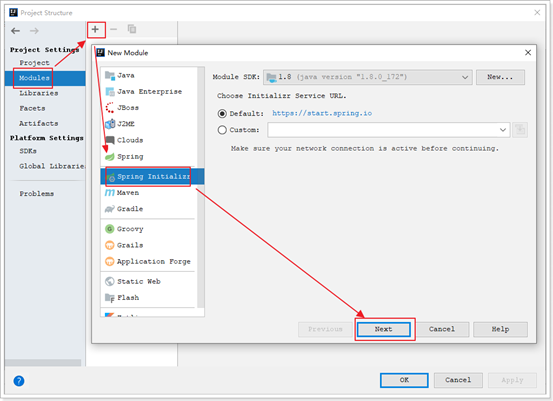
Task: Click the blue help question mark icon
Action: [19, 381]
